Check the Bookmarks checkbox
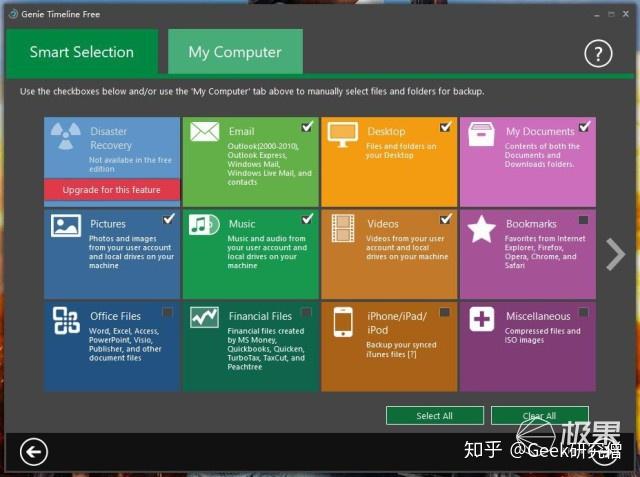 (x=584, y=220)
